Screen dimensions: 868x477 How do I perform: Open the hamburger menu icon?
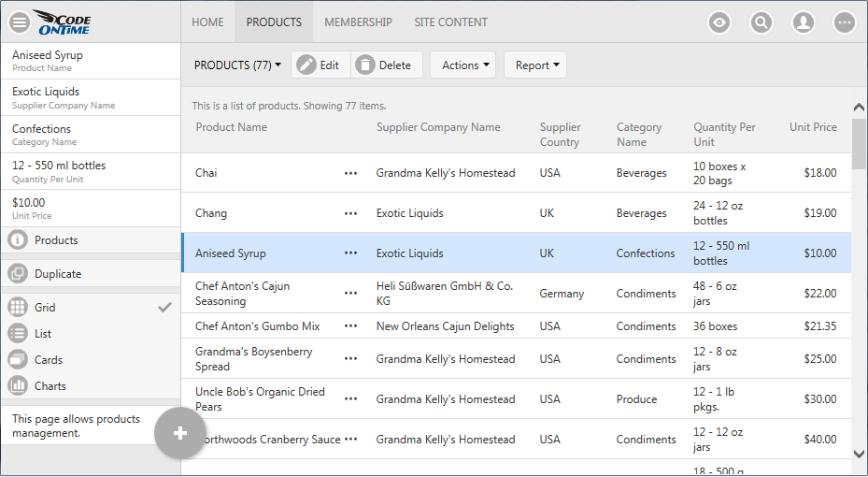pos(20,22)
